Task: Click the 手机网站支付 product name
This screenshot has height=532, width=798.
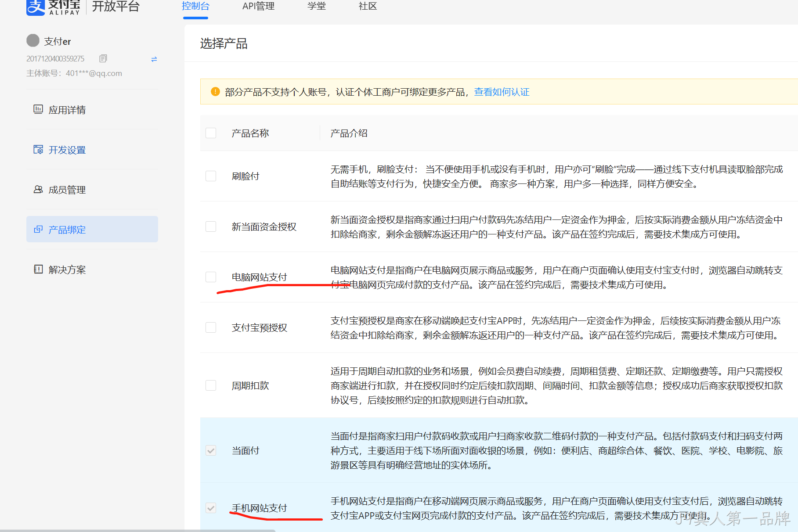Action: coord(259,508)
